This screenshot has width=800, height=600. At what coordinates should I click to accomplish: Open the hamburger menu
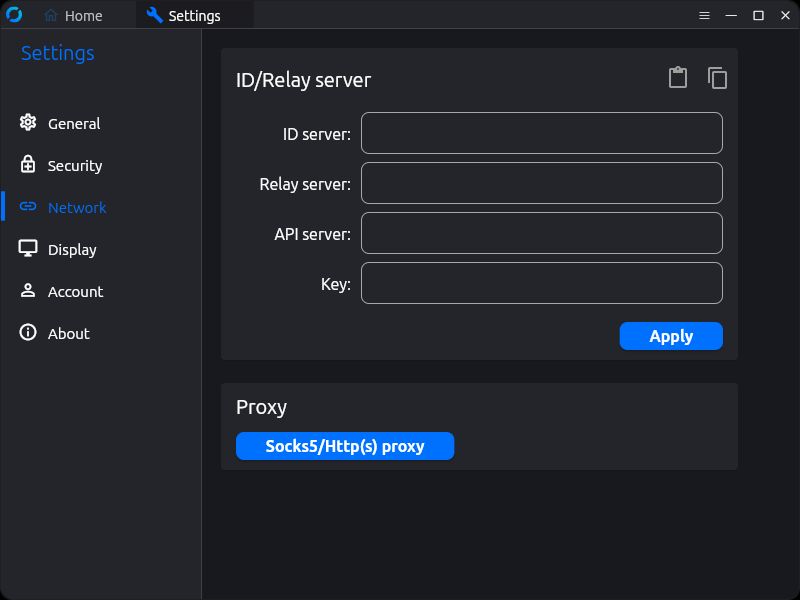pos(703,15)
